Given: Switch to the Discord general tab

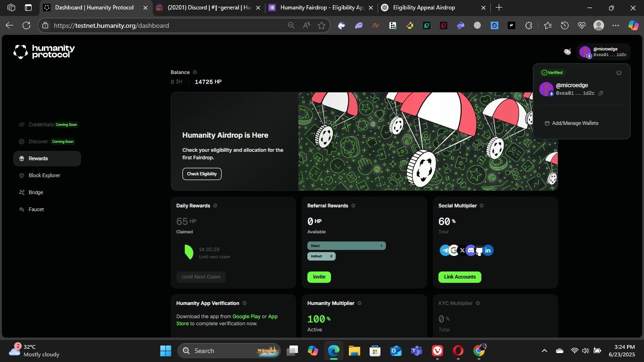Looking at the screenshot, I should pos(208,8).
